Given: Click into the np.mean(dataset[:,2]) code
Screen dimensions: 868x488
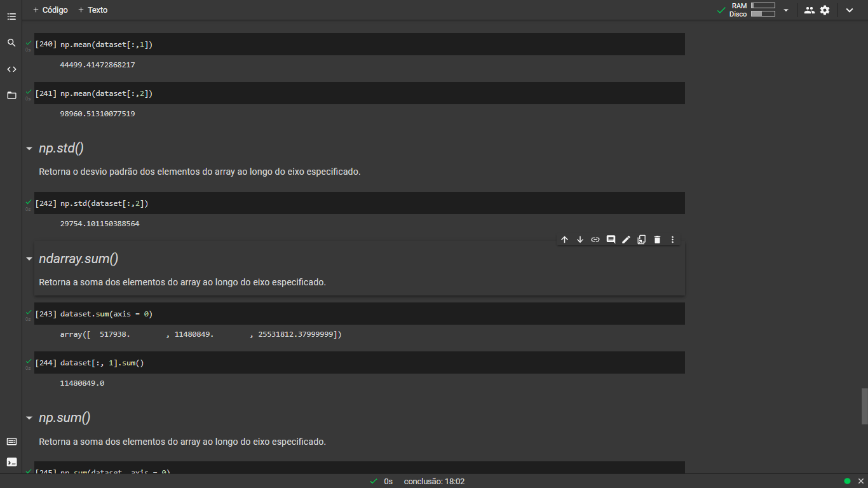Looking at the screenshot, I should [x=106, y=93].
